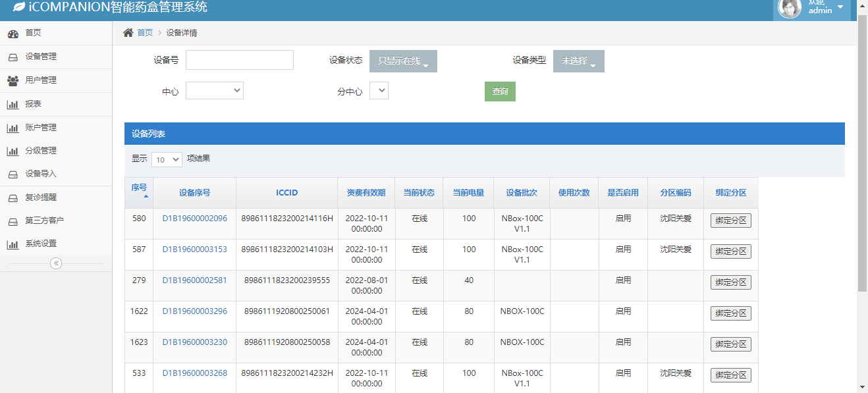Click the dashboard icon beside 首页 in sidebar

point(13,34)
